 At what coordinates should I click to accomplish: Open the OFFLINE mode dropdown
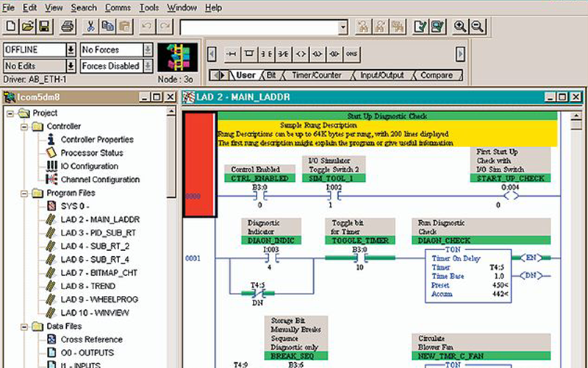click(71, 50)
